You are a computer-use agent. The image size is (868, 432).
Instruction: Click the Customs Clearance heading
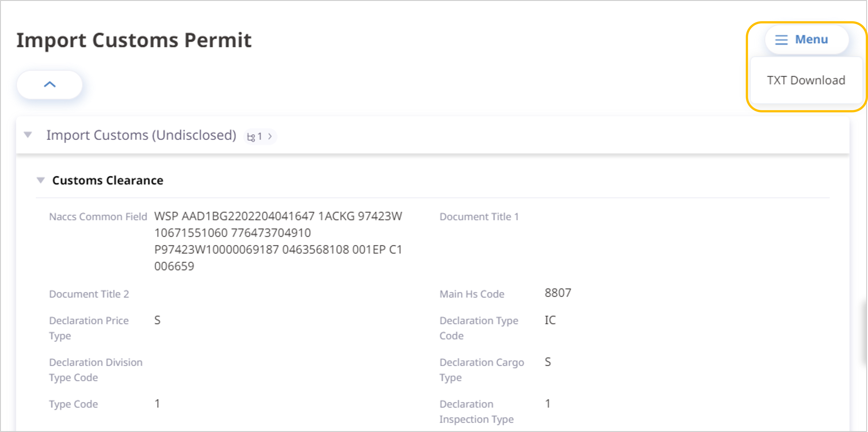107,180
